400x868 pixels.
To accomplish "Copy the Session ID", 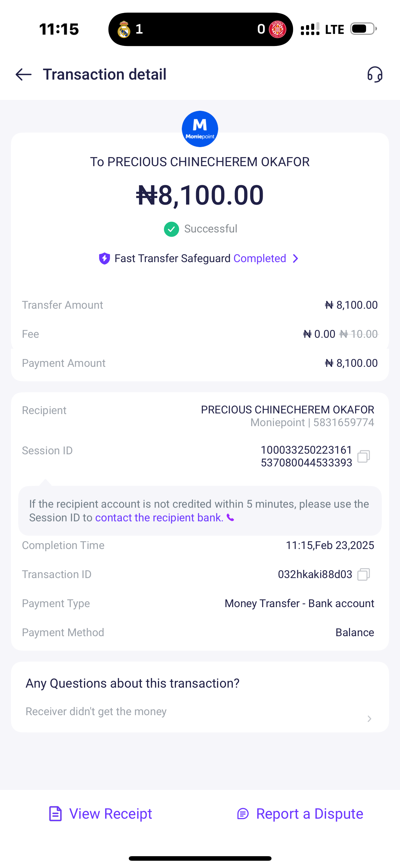I will pyautogui.click(x=364, y=456).
